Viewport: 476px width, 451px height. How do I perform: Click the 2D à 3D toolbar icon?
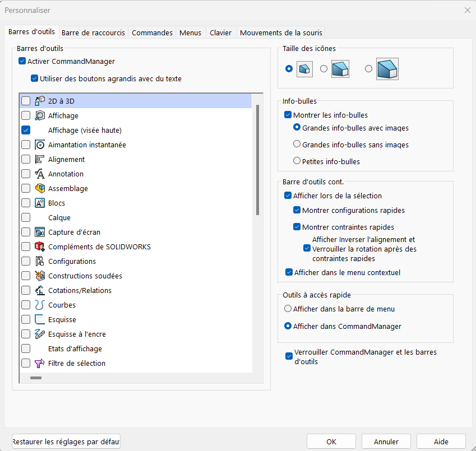click(x=40, y=101)
